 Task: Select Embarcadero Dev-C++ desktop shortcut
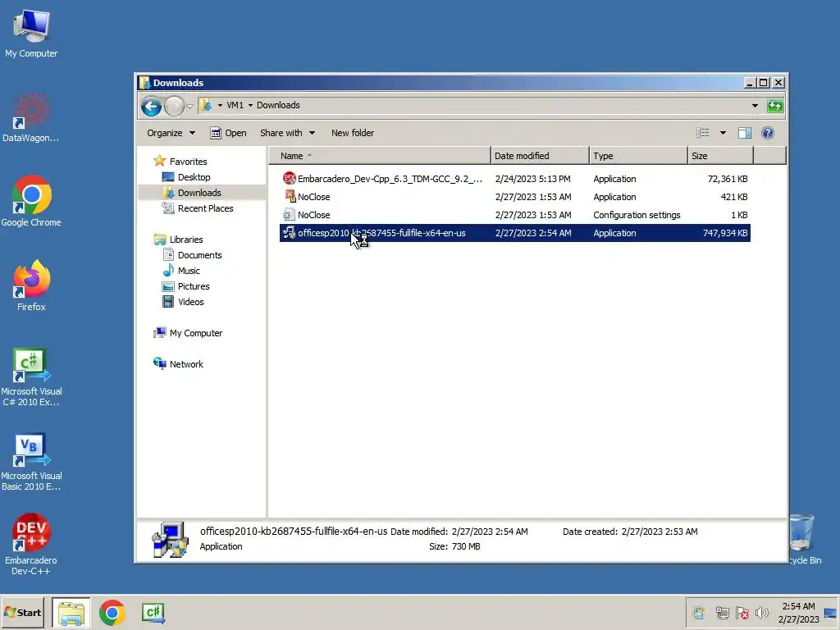[x=31, y=545]
